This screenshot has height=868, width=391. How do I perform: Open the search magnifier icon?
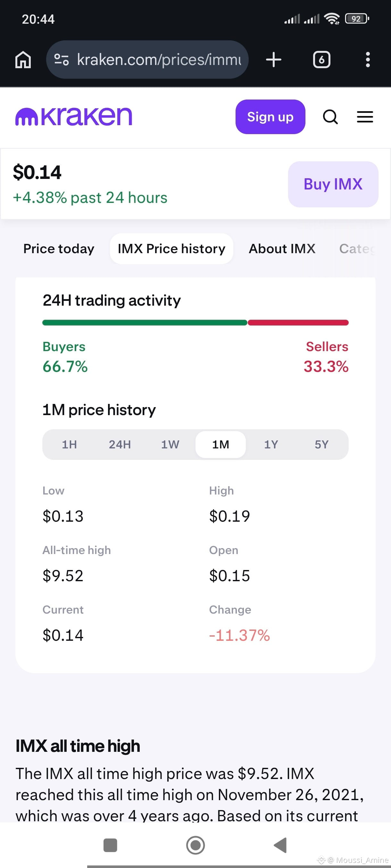click(x=330, y=117)
